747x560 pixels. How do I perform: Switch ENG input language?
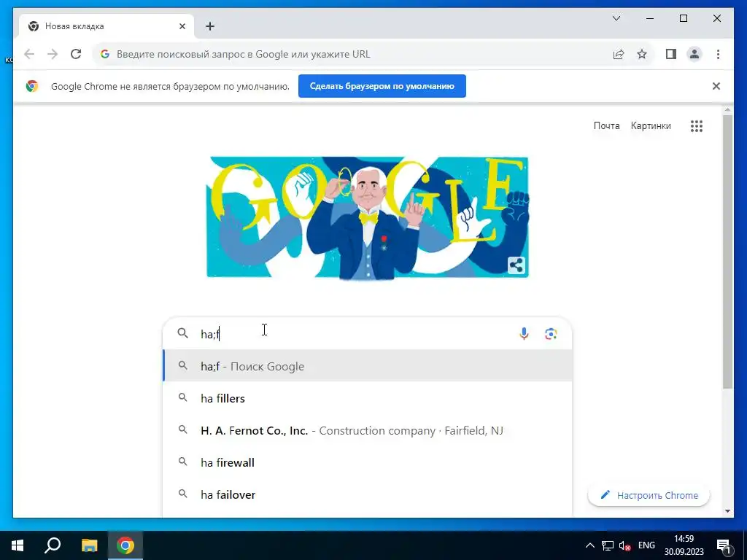coord(646,545)
